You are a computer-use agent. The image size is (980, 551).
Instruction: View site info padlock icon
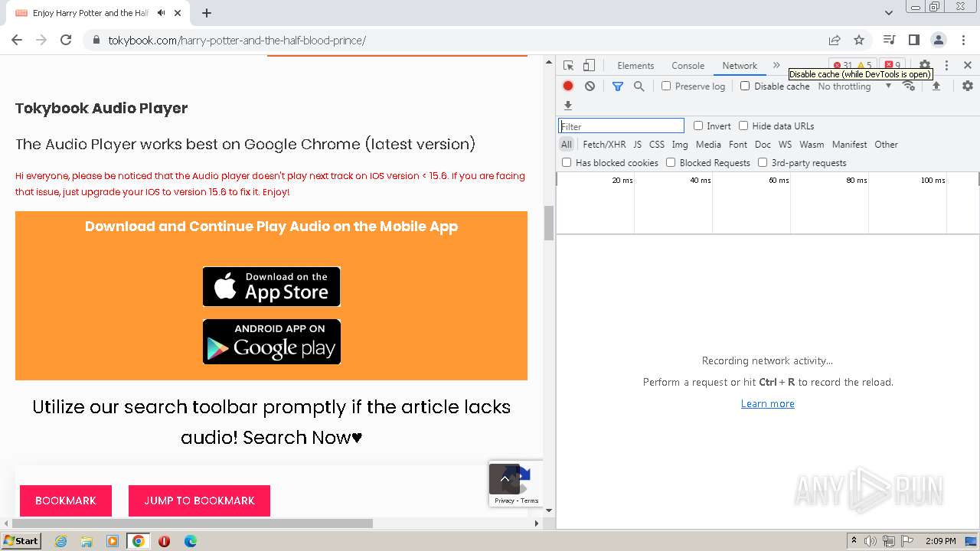coord(96,40)
